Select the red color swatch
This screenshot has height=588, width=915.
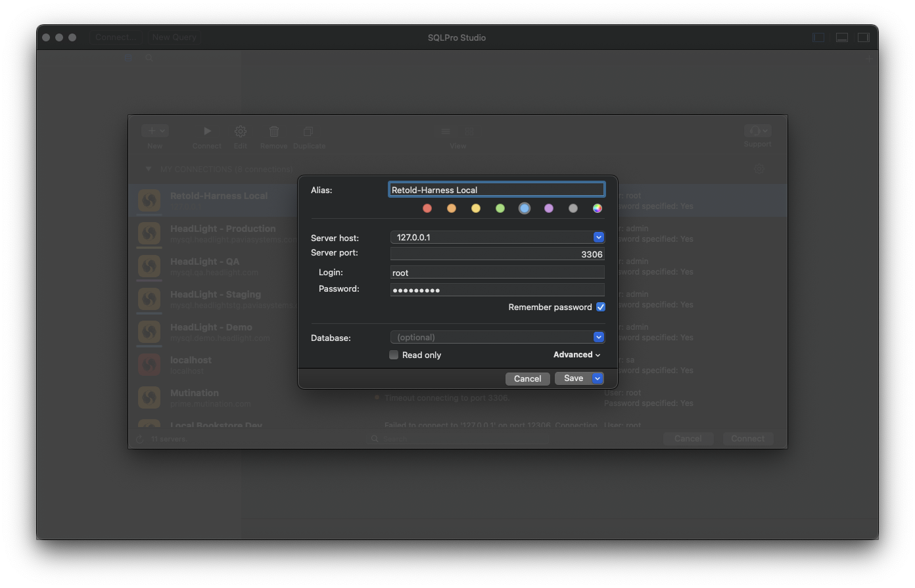pyautogui.click(x=427, y=208)
